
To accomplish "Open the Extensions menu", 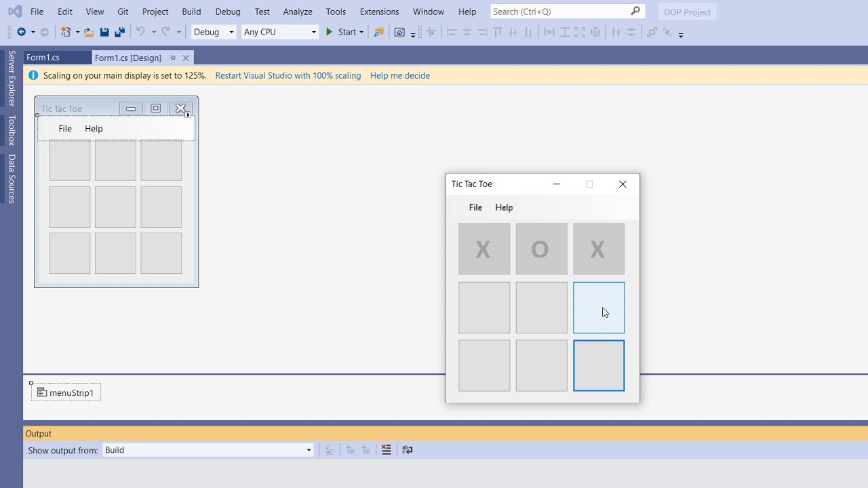I will [379, 12].
